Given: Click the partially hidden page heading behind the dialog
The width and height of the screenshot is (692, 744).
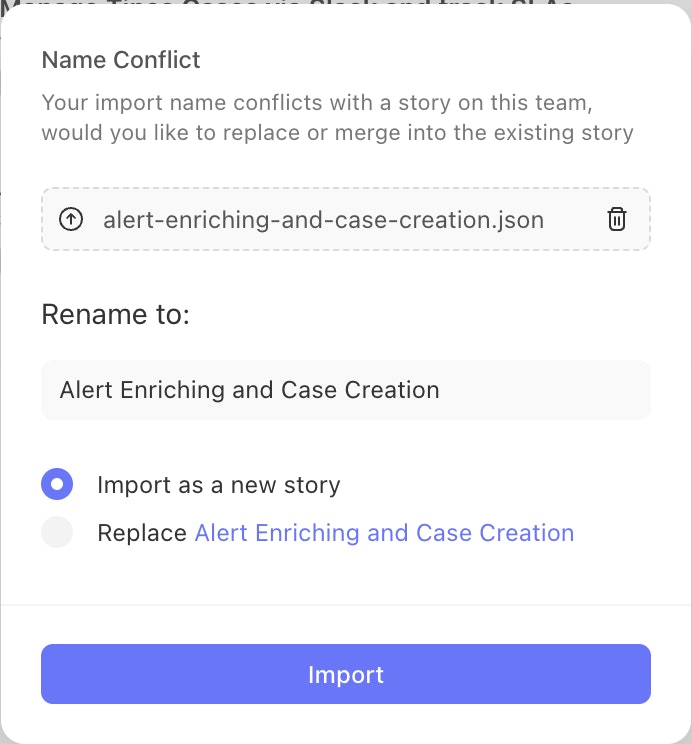Looking at the screenshot, I should click(300, 3).
